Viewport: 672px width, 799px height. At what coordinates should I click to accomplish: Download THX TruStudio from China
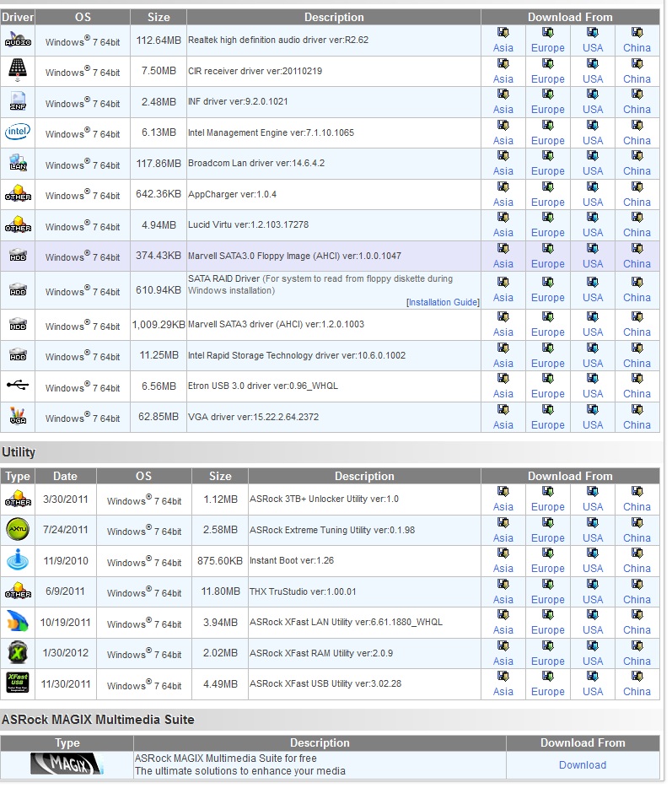pyautogui.click(x=637, y=600)
